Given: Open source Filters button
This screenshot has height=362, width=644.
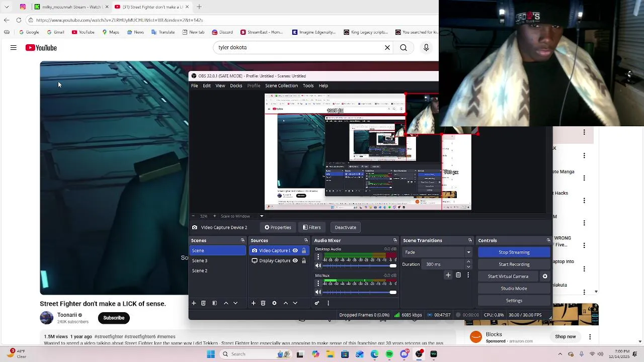Looking at the screenshot, I should pos(311,228).
